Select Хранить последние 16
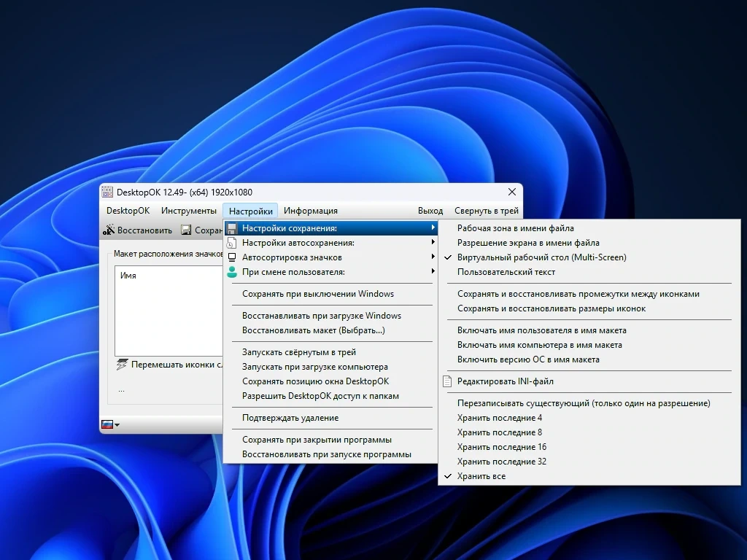The height and width of the screenshot is (560, 747). 589,447
